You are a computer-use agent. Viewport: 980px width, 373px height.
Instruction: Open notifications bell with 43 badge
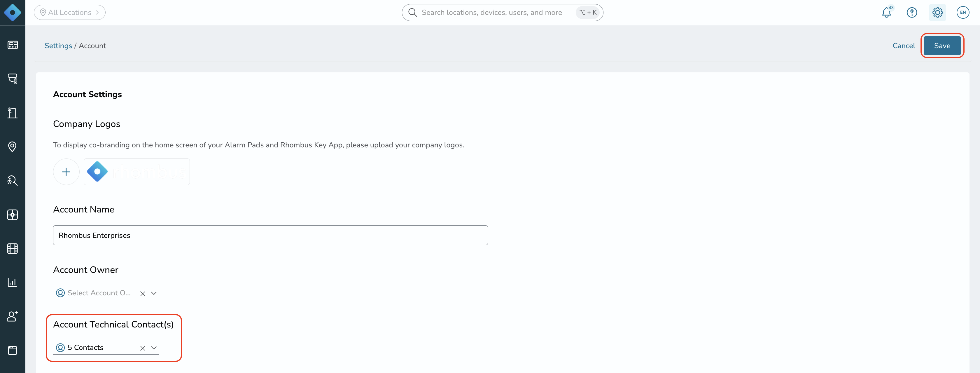tap(887, 13)
